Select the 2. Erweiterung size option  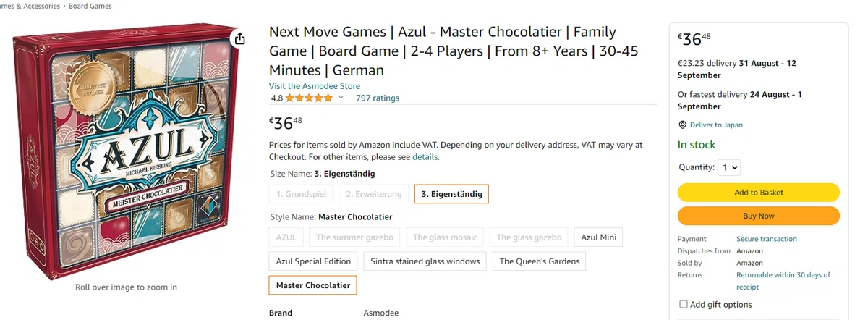click(x=373, y=194)
